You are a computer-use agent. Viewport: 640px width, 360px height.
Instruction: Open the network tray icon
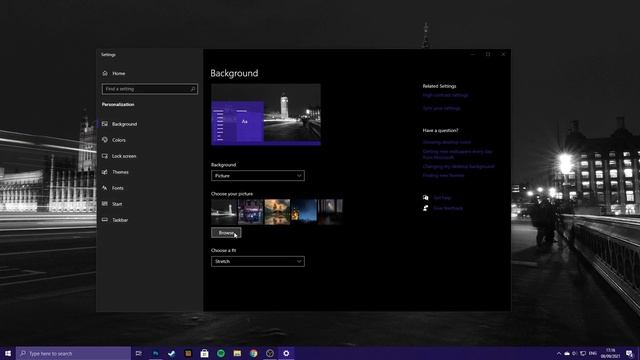pos(583,353)
